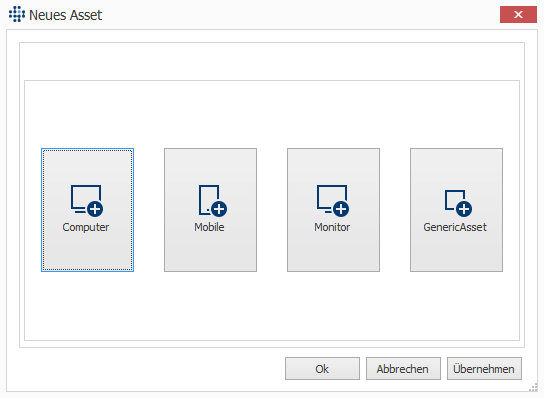Click the resize grip in dialog corner
Screen dimensions: 544x398
pos(533,388)
